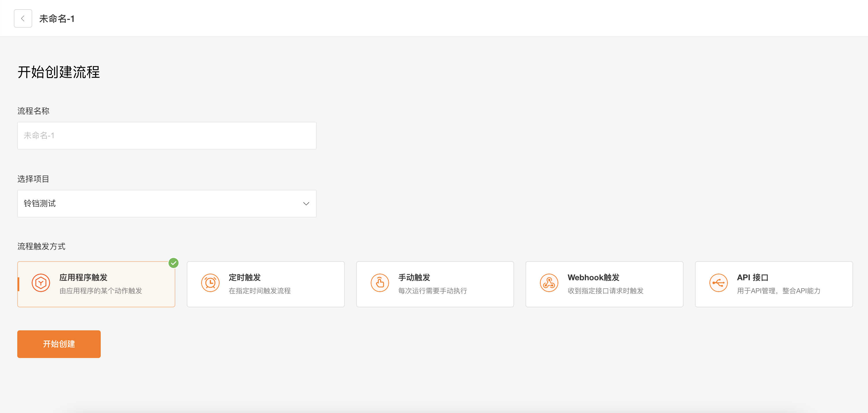Click the manual trigger hand icon
Image resolution: width=868 pixels, height=413 pixels.
point(380,283)
